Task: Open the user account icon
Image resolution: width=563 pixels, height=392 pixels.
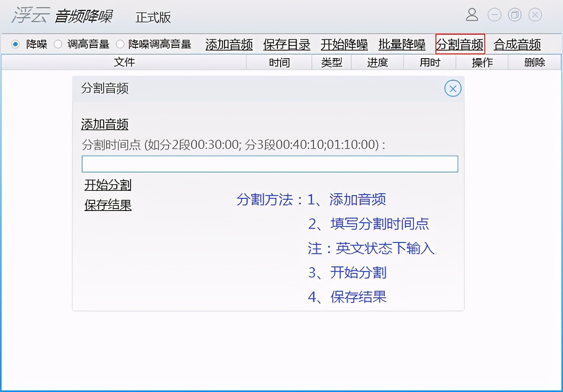Action: click(472, 15)
